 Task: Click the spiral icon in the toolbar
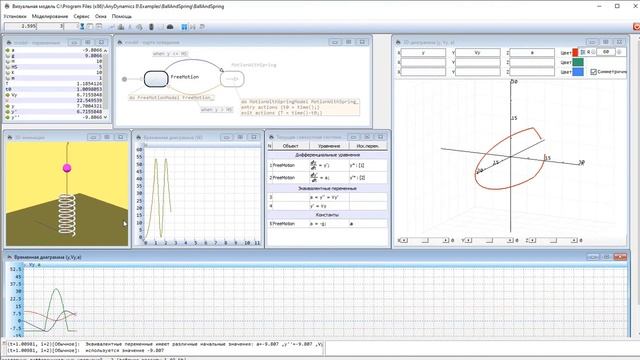point(139,27)
